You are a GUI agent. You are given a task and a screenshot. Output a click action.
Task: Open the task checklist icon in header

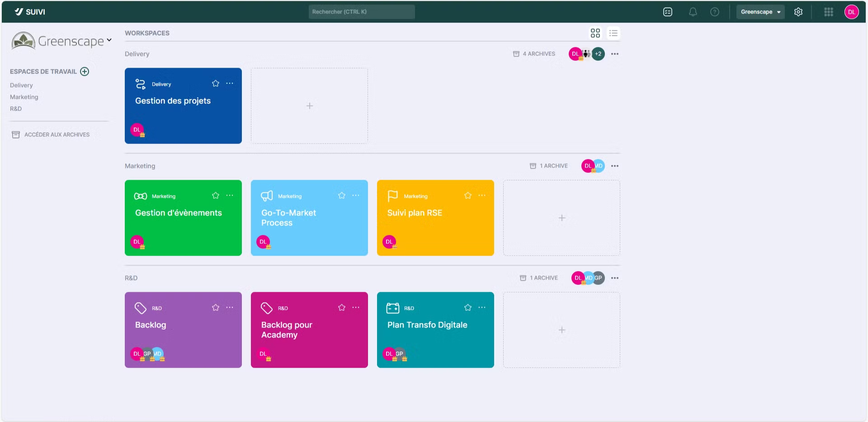point(668,12)
